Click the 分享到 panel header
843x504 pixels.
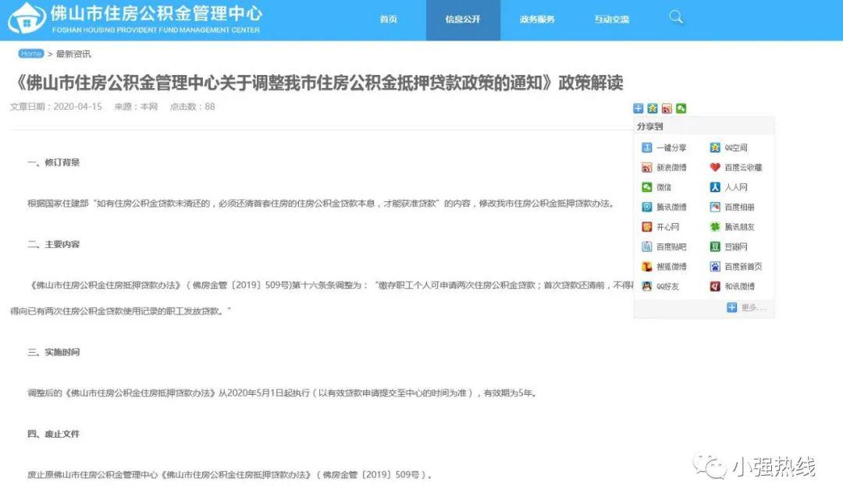pos(650,126)
